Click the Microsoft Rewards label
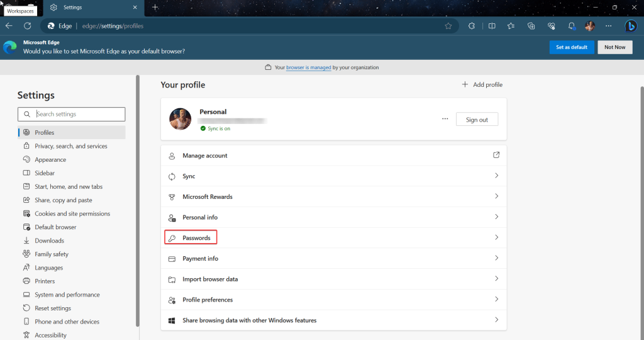The height and width of the screenshot is (340, 644). [208, 197]
